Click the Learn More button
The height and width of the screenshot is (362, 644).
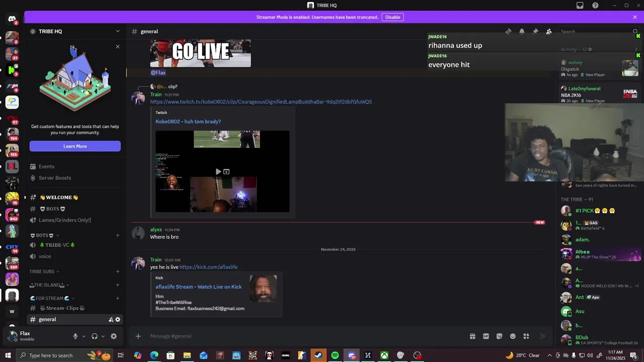point(75,146)
